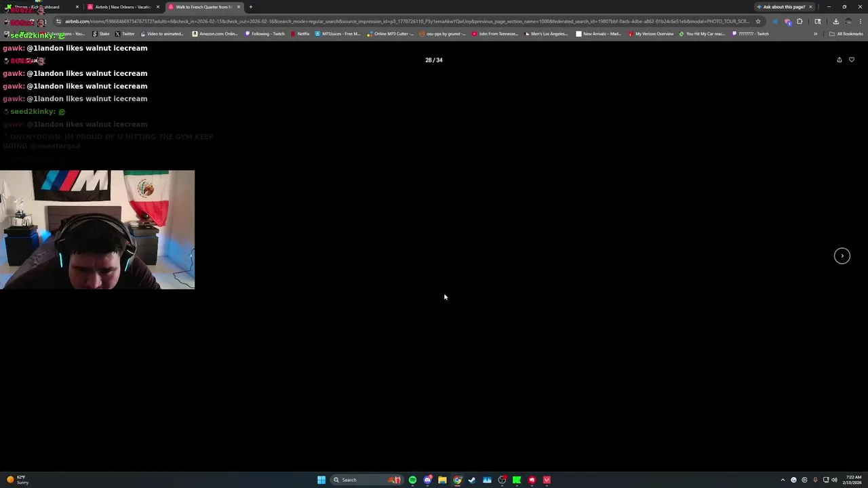The width and height of the screenshot is (868, 488).
Task: Open the Video to animated bookmark
Action: click(162, 34)
